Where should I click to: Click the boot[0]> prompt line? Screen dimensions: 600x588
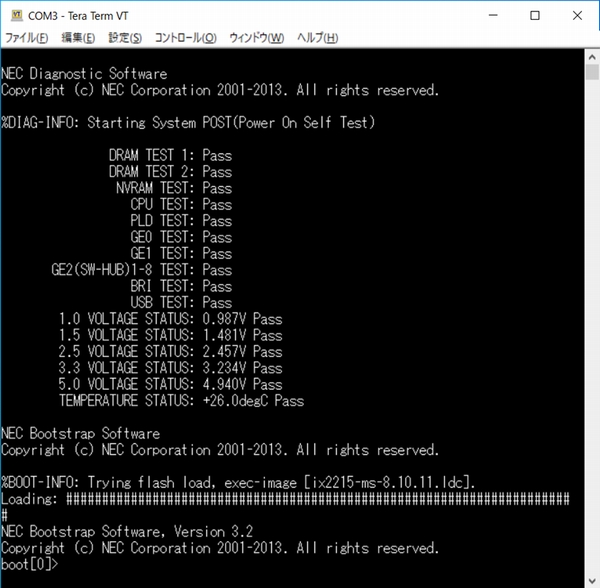30,564
